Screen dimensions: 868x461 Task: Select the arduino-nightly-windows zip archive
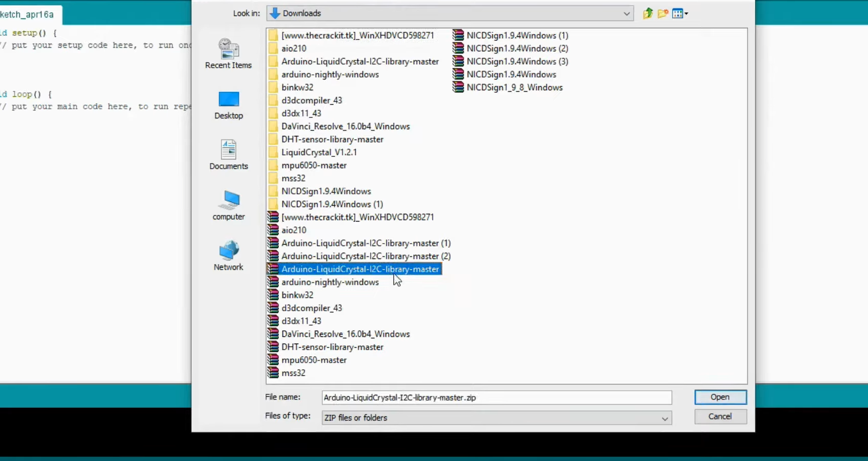click(330, 283)
